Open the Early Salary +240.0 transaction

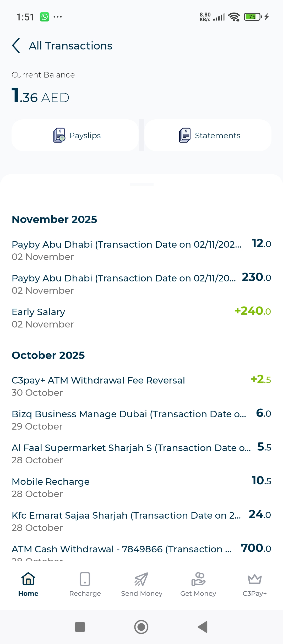141,318
